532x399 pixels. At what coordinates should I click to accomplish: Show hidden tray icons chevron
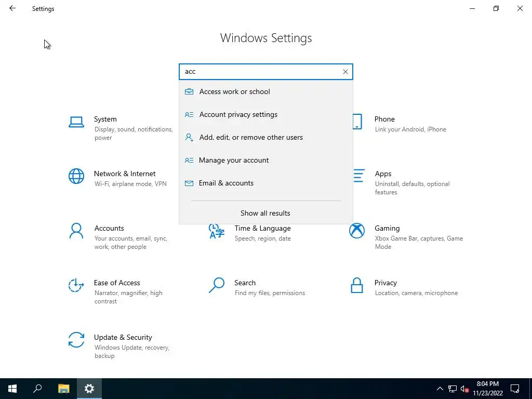pos(440,389)
